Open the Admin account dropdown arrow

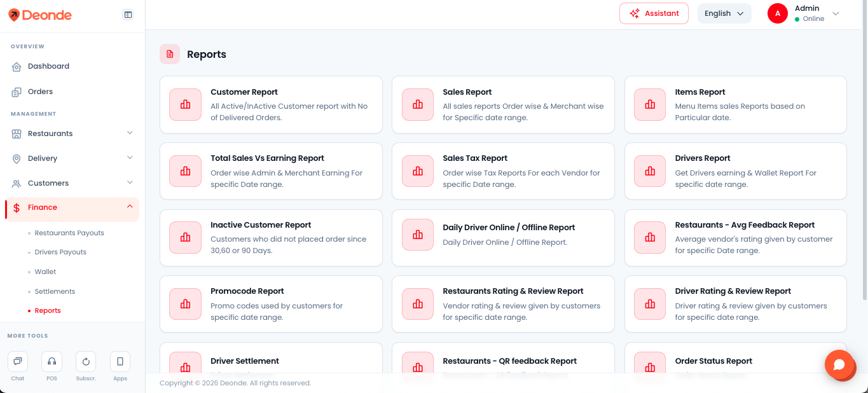pos(836,13)
